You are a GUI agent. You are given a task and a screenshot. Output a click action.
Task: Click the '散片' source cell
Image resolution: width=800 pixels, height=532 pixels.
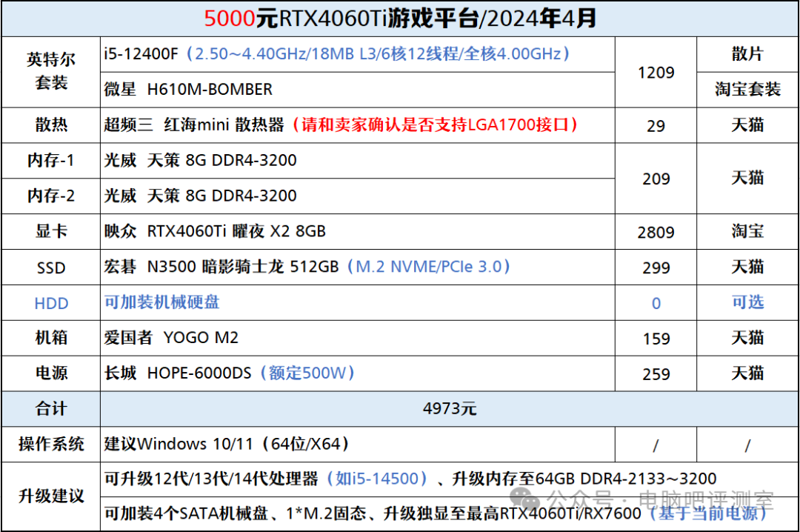tap(747, 54)
